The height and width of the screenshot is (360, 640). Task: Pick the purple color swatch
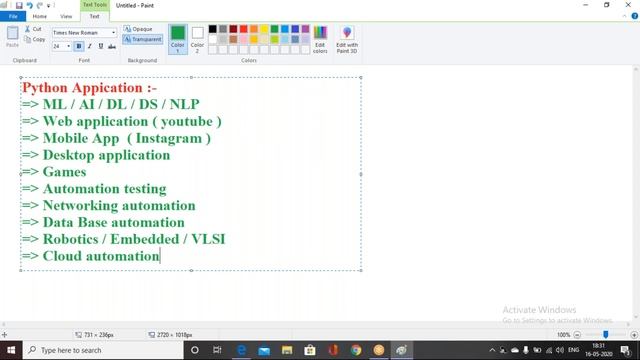(x=305, y=29)
